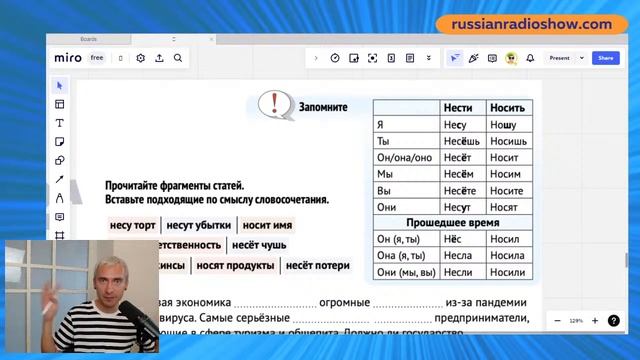The height and width of the screenshot is (360, 640).
Task: Select the sticky note tool
Action: pyautogui.click(x=60, y=142)
